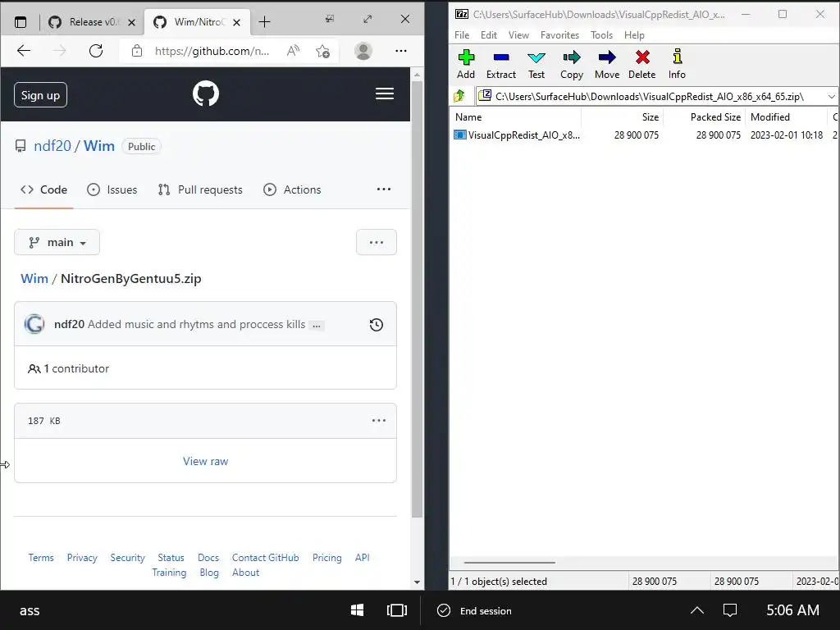View site security lock icon in address bar
This screenshot has height=630, width=840.
pyautogui.click(x=137, y=51)
